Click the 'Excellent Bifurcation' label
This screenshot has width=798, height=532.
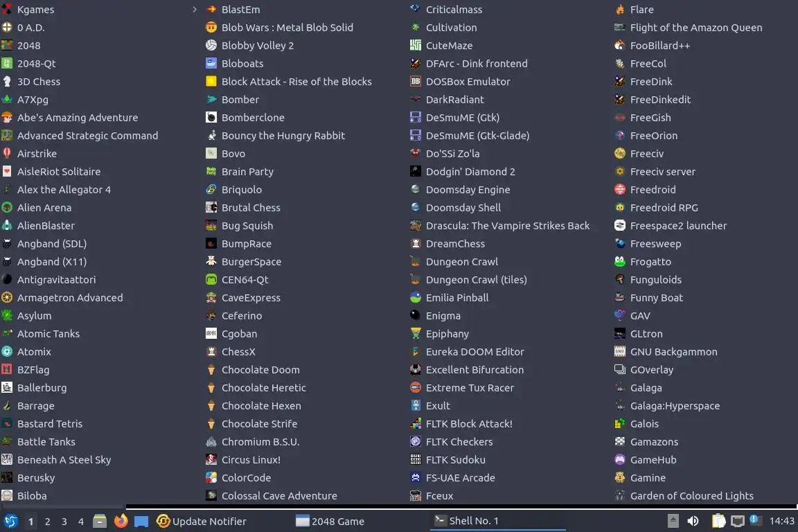(x=475, y=370)
